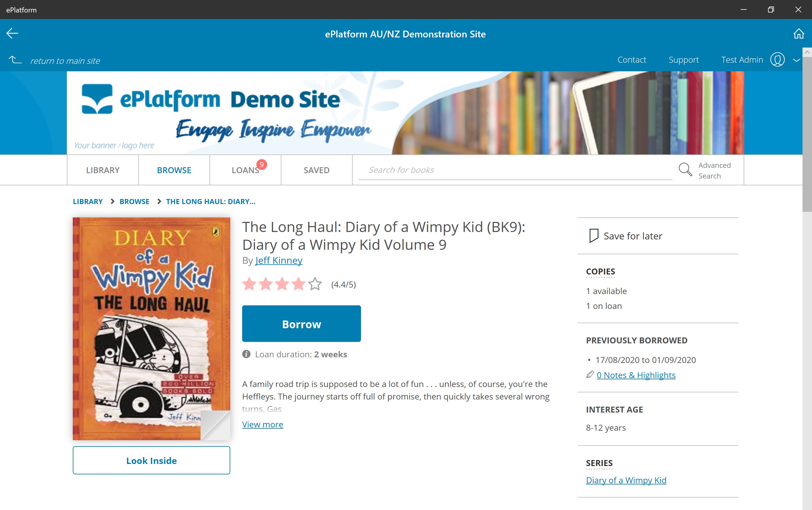This screenshot has width=812, height=510.
Task: Open the LIBRARY tab
Action: [103, 170]
